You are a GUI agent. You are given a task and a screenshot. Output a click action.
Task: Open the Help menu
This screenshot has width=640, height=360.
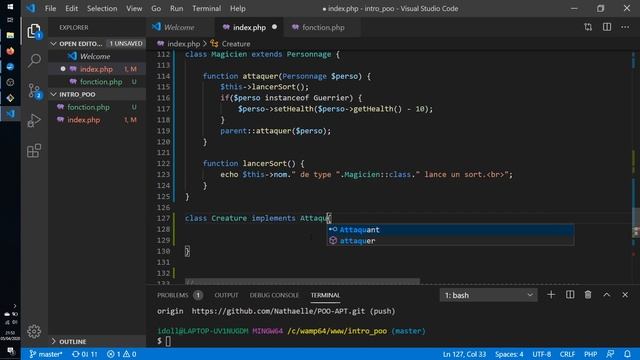[238, 8]
